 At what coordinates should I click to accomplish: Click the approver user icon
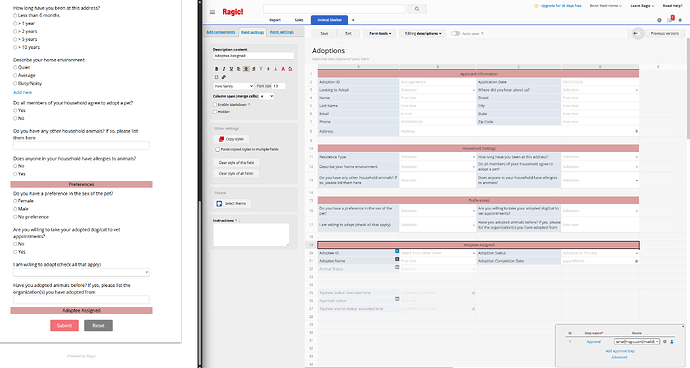click(x=672, y=342)
